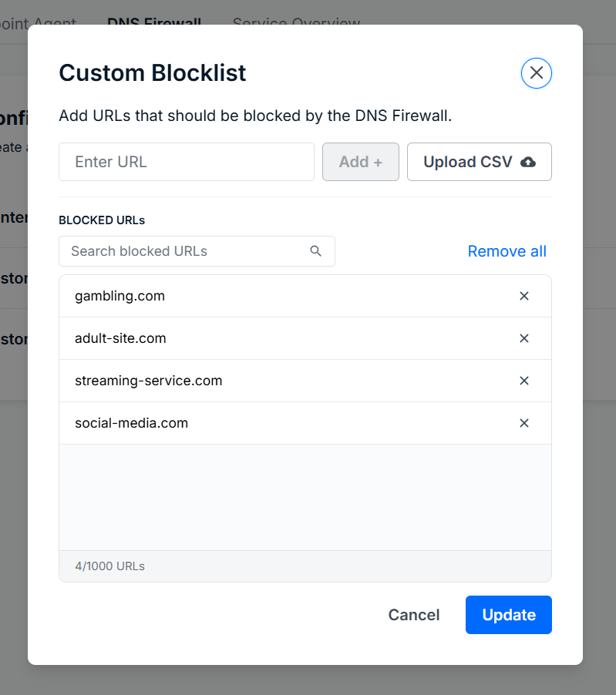Click the Enter URL field
This screenshot has height=695, width=616.
pos(187,162)
